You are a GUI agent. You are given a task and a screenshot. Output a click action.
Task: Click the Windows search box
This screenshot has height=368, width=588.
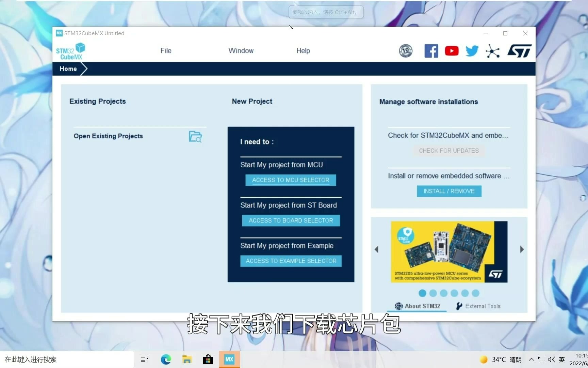coord(67,359)
